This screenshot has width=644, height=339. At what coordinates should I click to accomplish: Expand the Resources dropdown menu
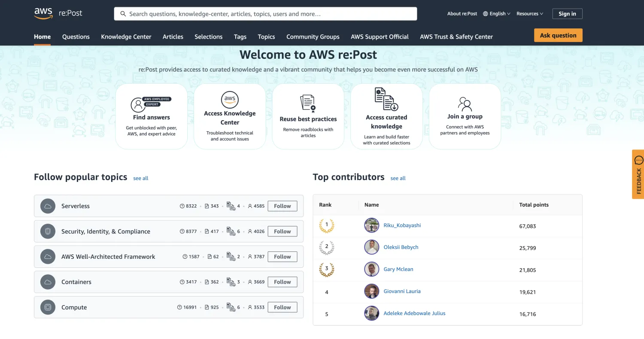(x=530, y=14)
